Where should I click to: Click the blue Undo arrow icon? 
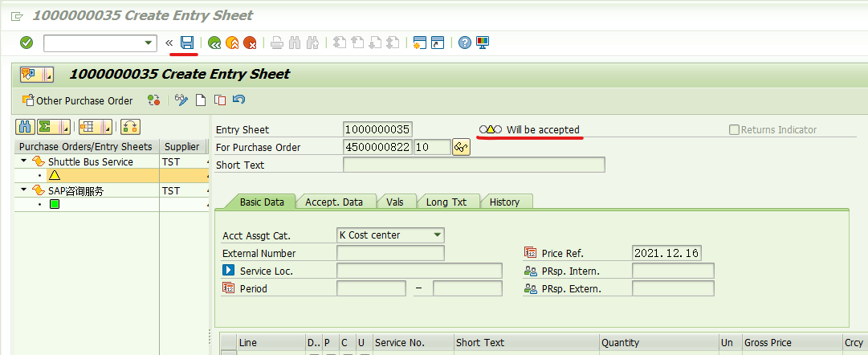[x=238, y=100]
